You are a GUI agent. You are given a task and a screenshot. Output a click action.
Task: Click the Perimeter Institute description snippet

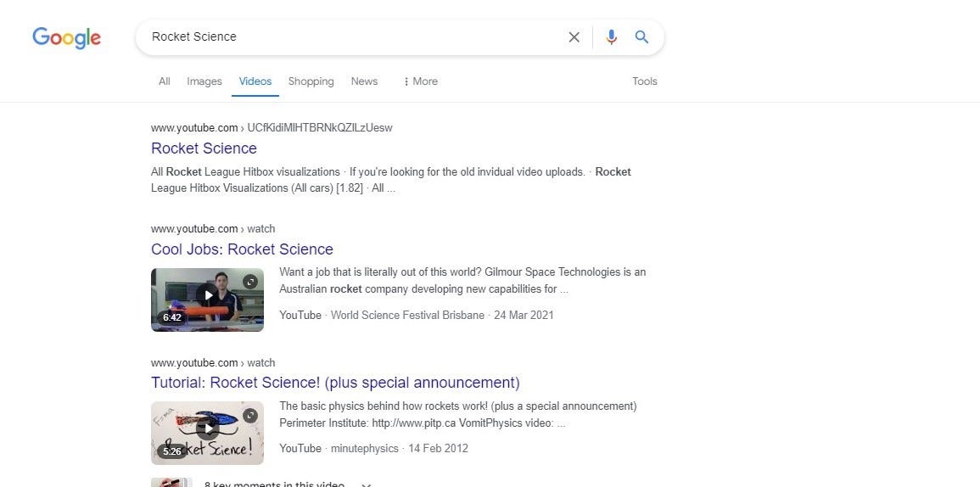tap(458, 415)
